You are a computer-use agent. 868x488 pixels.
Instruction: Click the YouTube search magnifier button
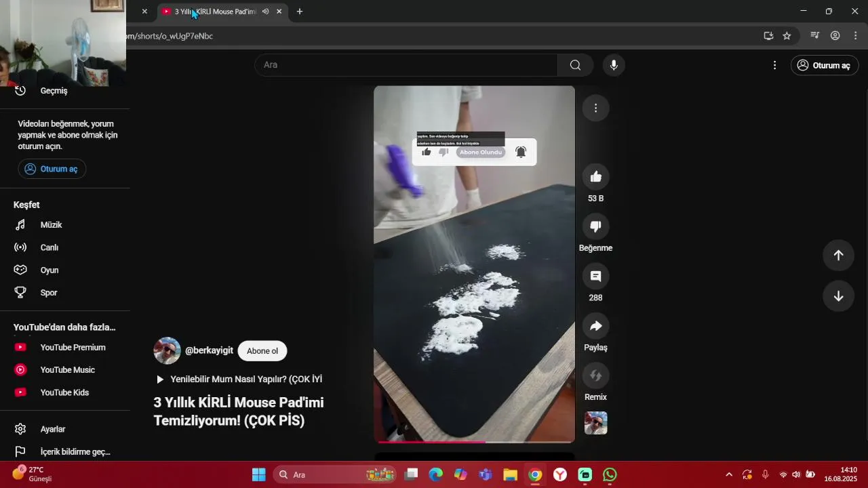pyautogui.click(x=575, y=65)
